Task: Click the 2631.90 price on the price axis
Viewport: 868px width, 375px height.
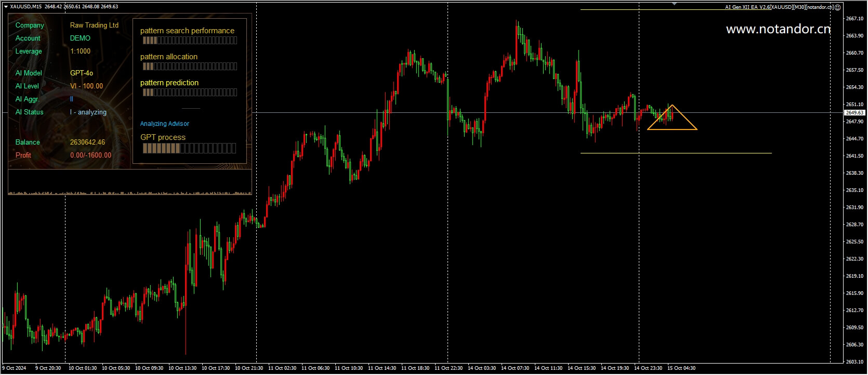Action: (x=854, y=208)
